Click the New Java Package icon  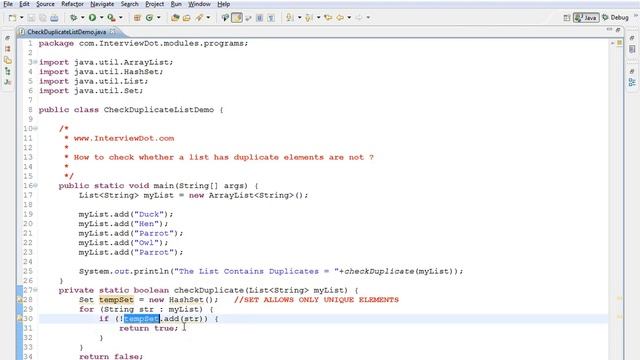pyautogui.click(x=137, y=18)
